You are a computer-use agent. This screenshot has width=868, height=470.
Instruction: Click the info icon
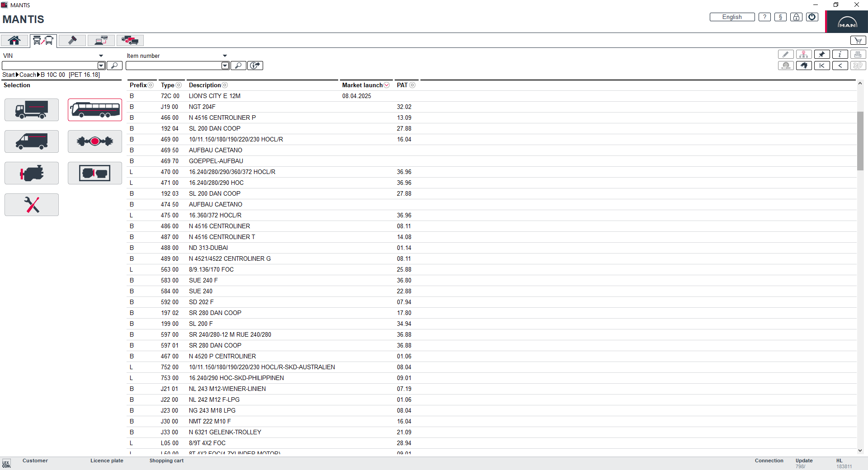click(840, 54)
